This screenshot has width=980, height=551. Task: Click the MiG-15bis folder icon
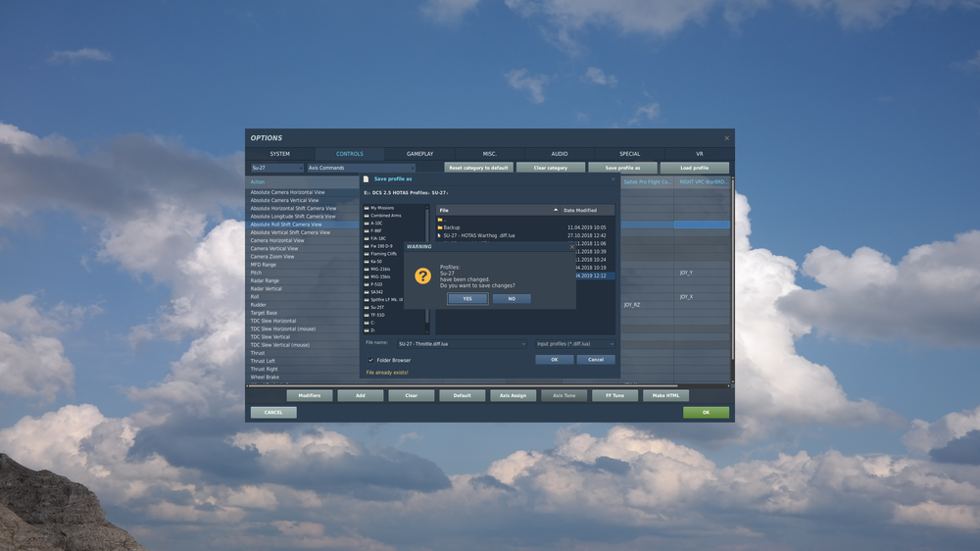(367, 276)
